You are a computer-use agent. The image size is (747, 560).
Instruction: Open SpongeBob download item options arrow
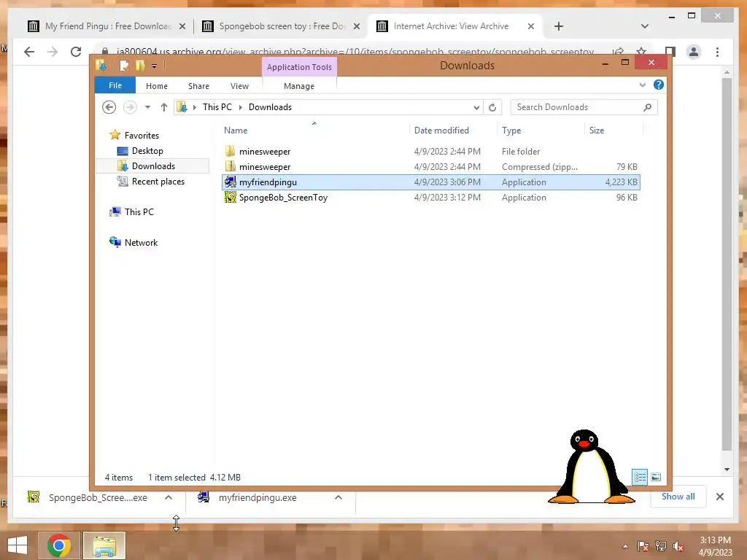pyautogui.click(x=169, y=497)
